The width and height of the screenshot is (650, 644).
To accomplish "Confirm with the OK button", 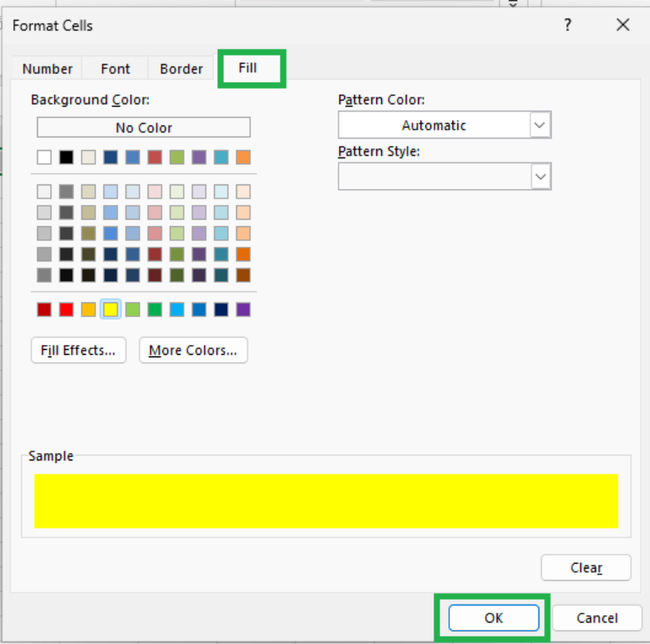I will click(x=493, y=618).
